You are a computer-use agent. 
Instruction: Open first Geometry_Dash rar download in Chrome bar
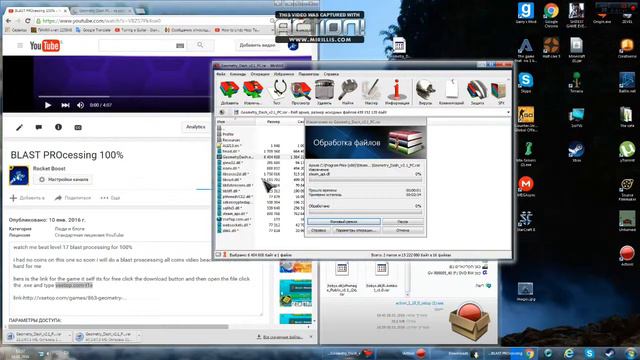coord(38,336)
